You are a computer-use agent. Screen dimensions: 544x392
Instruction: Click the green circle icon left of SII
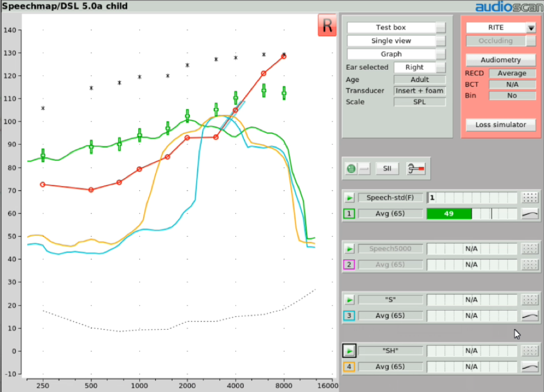pos(351,169)
